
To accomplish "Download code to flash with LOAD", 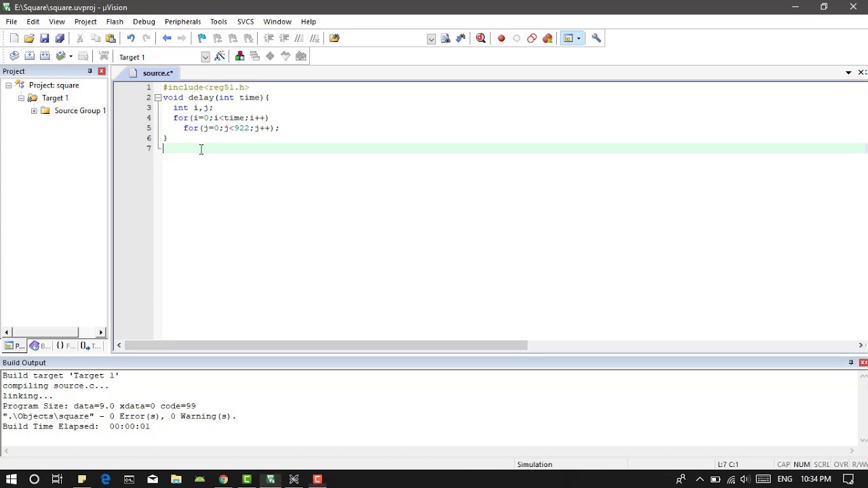I will pyautogui.click(x=104, y=56).
